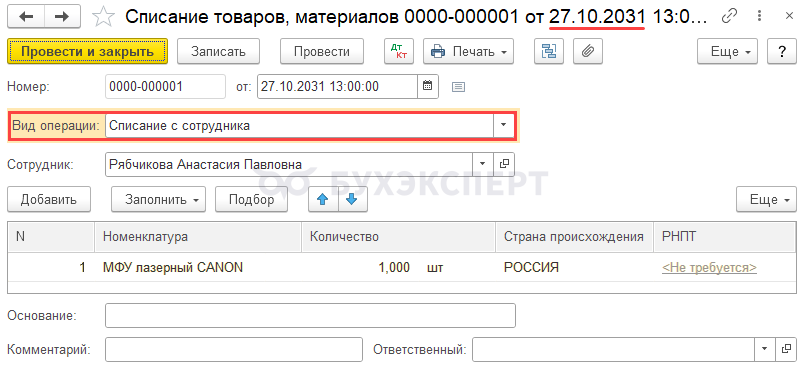Open the Печать menu

[468, 51]
